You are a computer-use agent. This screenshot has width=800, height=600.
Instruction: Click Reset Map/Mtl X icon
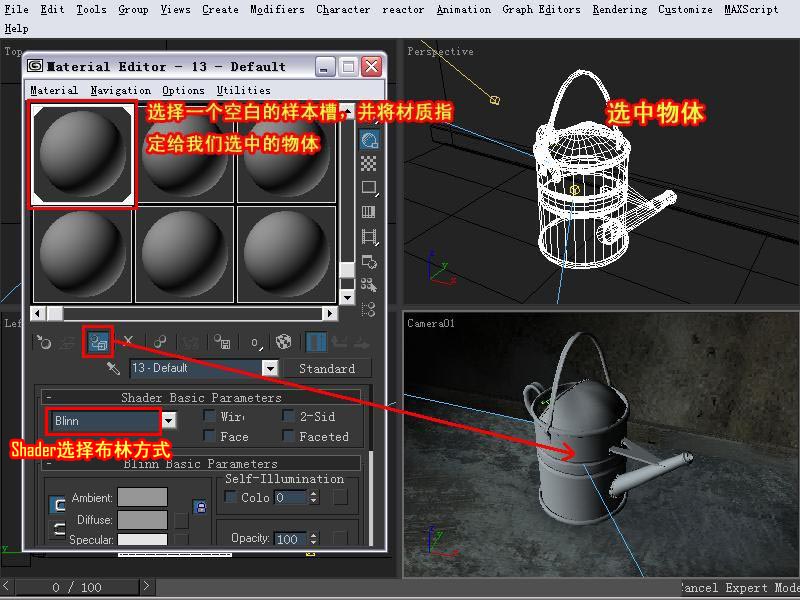pyautogui.click(x=128, y=341)
